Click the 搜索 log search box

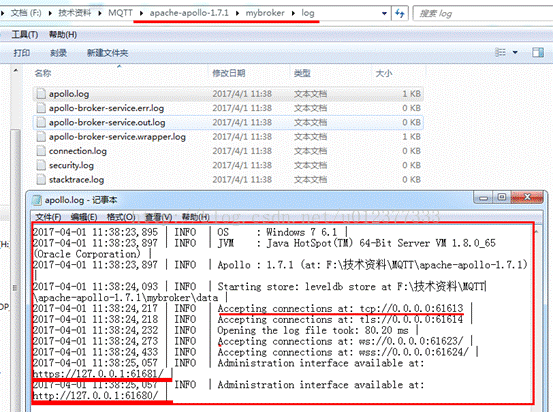(482, 14)
